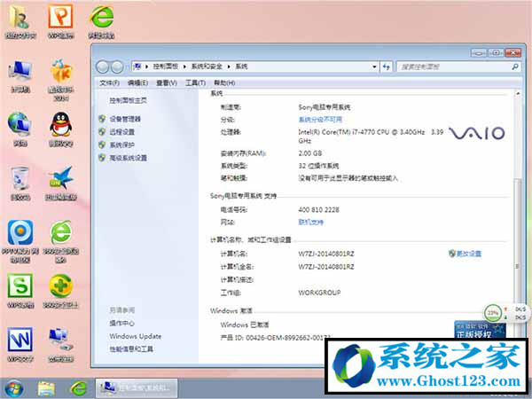Open the 查看(V) menu

tap(167, 82)
